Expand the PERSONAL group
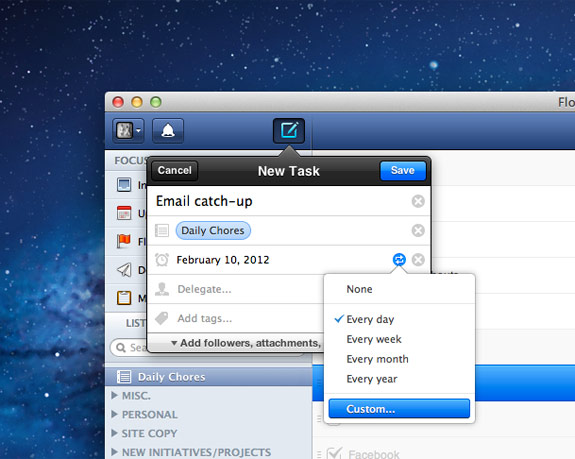This screenshot has width=575, height=459. (x=114, y=414)
